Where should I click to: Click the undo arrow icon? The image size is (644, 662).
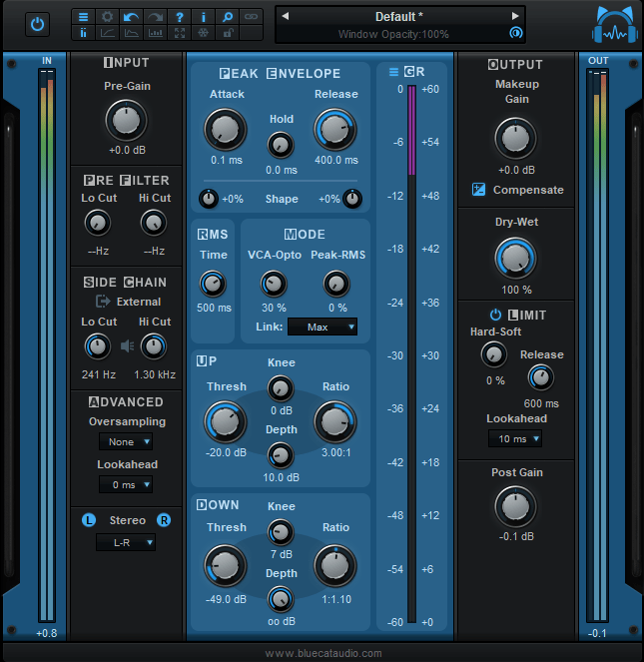[x=131, y=17]
